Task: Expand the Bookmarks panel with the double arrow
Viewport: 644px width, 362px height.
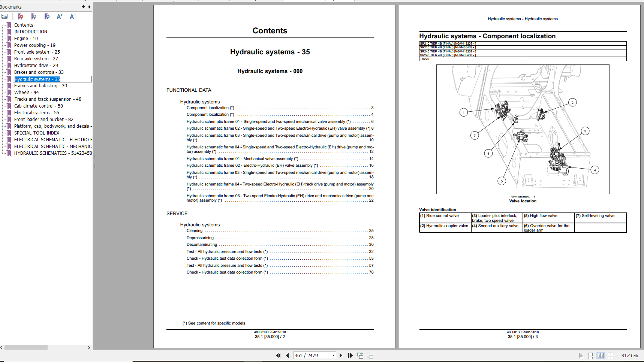Action: [83, 7]
